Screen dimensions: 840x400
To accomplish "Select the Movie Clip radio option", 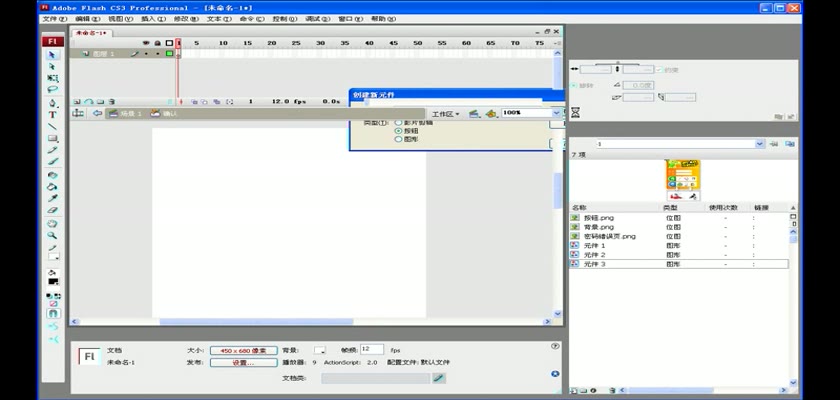I will pyautogui.click(x=398, y=123).
